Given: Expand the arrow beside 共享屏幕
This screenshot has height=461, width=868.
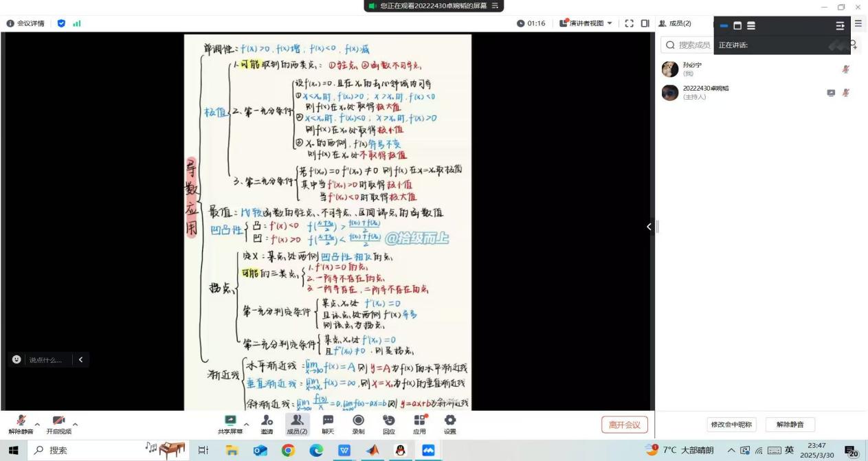Looking at the screenshot, I should pos(247,423).
